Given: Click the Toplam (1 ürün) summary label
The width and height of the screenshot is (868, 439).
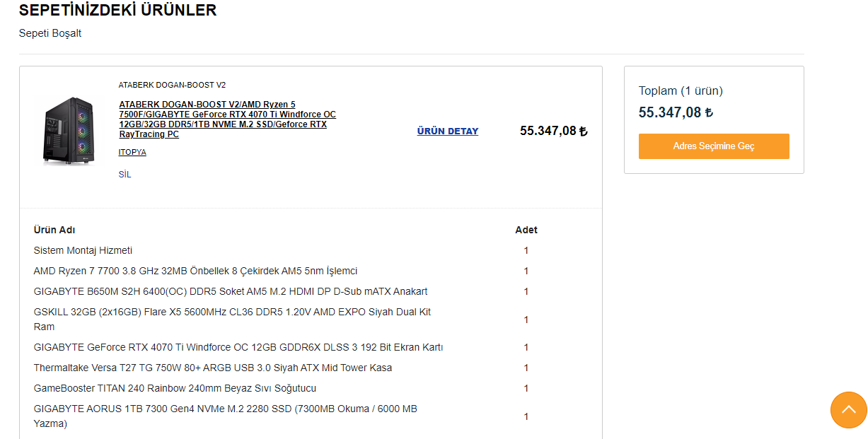Looking at the screenshot, I should [x=681, y=90].
